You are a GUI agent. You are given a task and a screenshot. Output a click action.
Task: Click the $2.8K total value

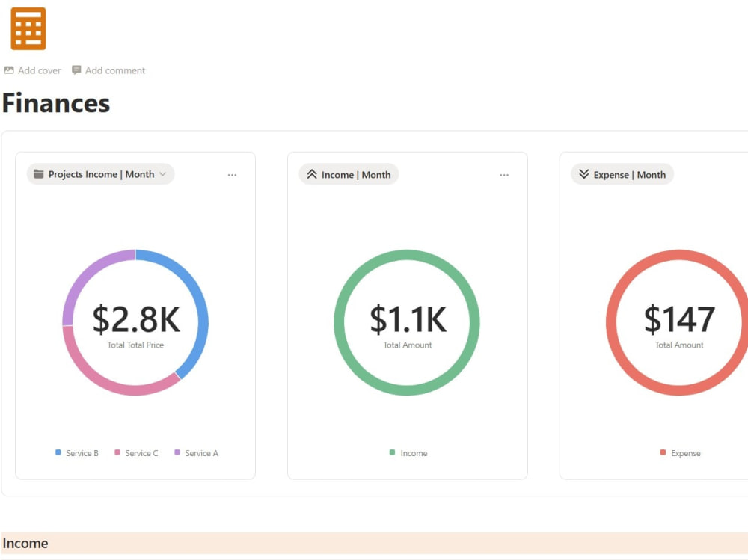click(136, 319)
